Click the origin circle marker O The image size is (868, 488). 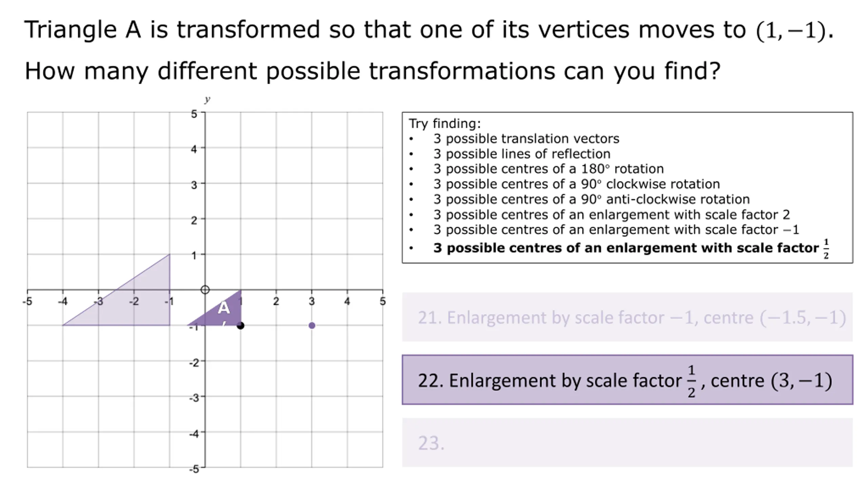point(205,290)
